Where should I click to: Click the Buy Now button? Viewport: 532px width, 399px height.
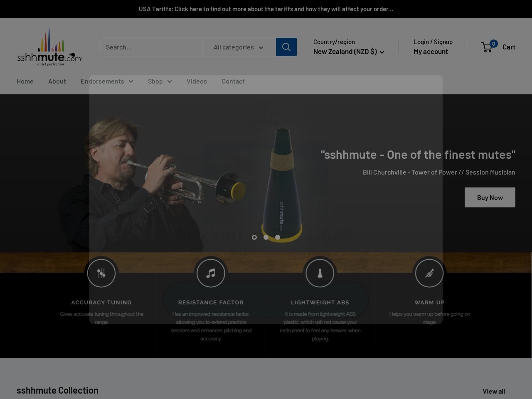tap(490, 197)
